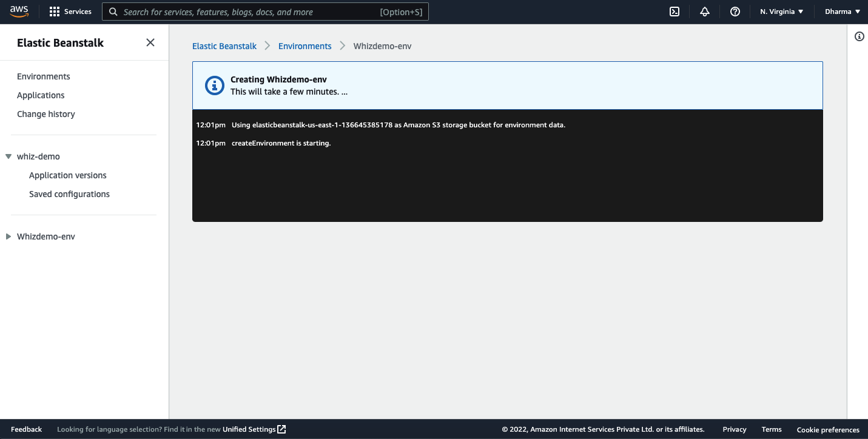This screenshot has width=868, height=439.
Task: Click the external link icon beside Unified Settings
Action: [281, 429]
